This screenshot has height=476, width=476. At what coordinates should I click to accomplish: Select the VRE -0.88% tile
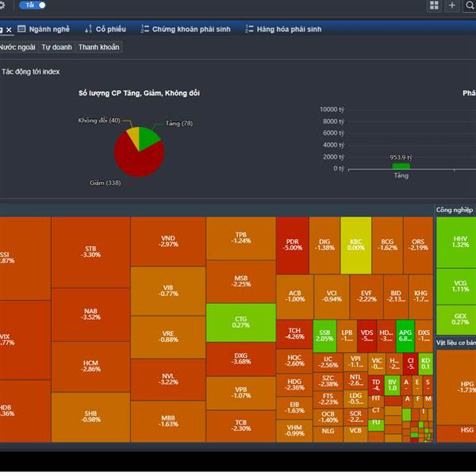168,336
